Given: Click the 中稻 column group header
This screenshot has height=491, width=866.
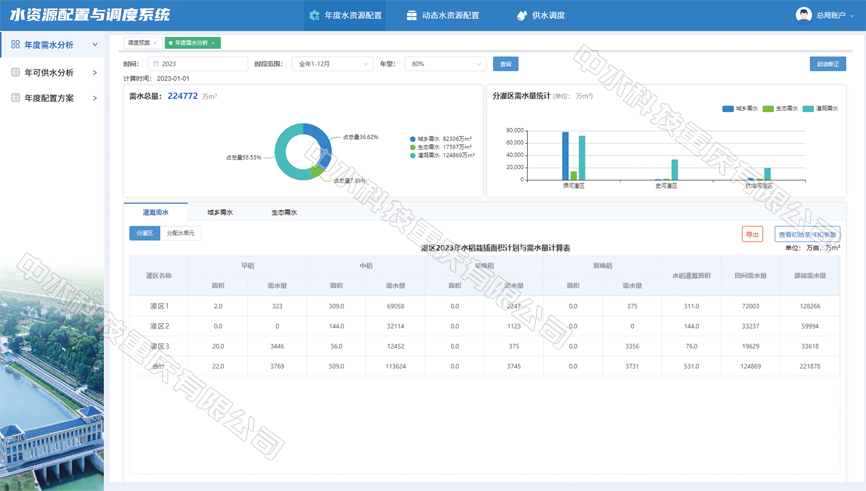Looking at the screenshot, I should click(x=366, y=266).
